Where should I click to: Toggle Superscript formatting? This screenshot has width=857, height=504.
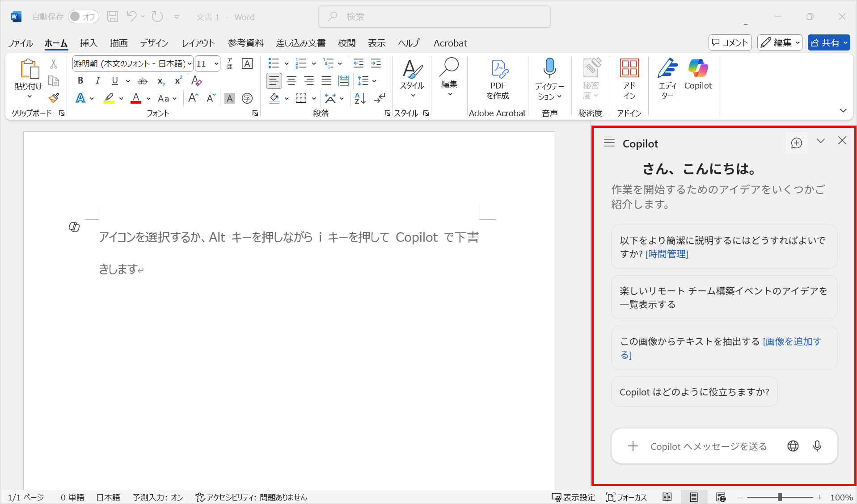point(178,81)
